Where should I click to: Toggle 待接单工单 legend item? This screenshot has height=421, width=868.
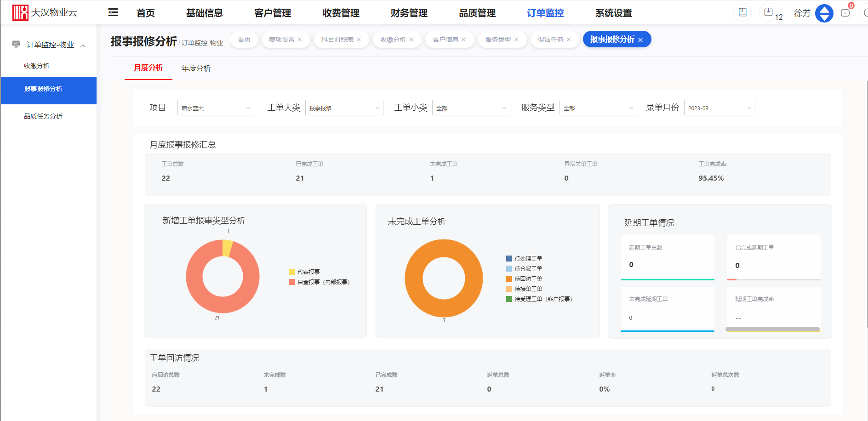524,289
